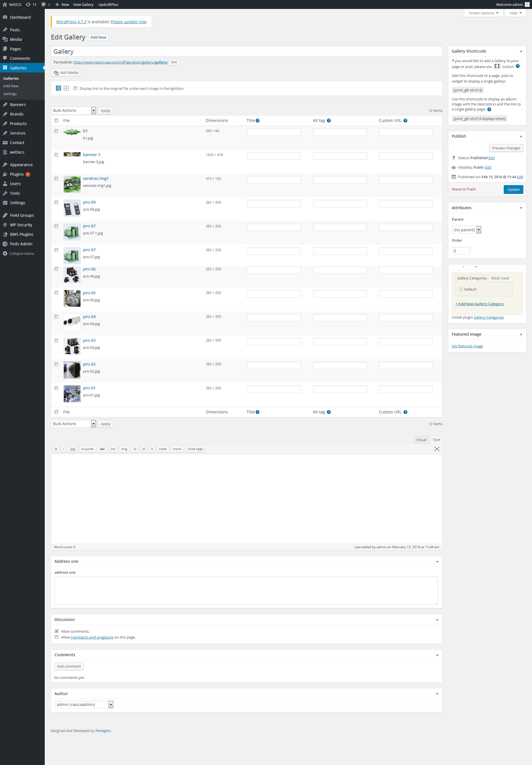Switch the editor to Text tab
The image size is (532, 765).
(x=436, y=439)
